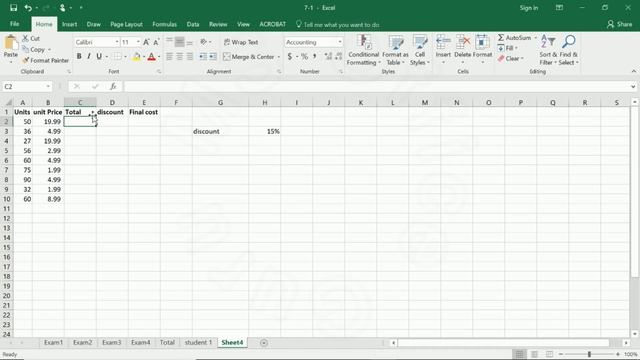
Task: Expand the AutoSum dropdown arrow
Action: 536,38
